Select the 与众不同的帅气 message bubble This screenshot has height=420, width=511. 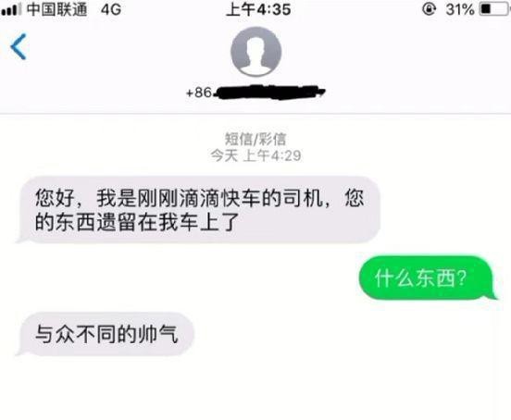click(106, 334)
